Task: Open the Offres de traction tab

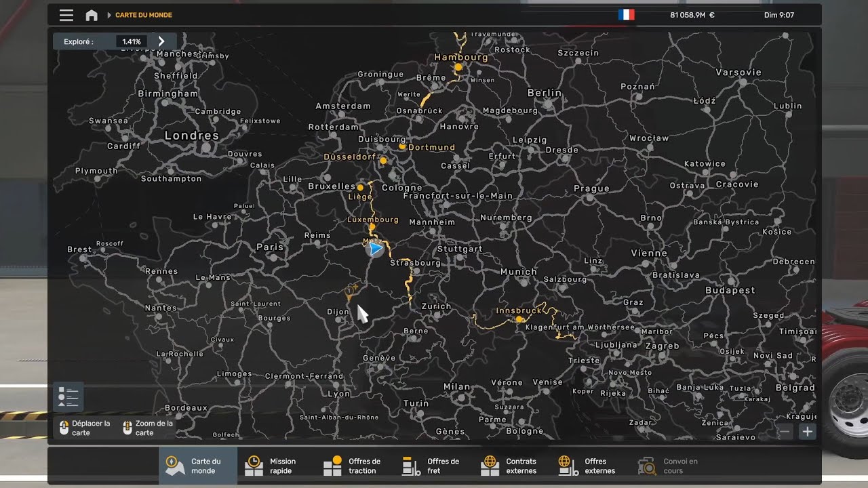Action: click(x=355, y=466)
